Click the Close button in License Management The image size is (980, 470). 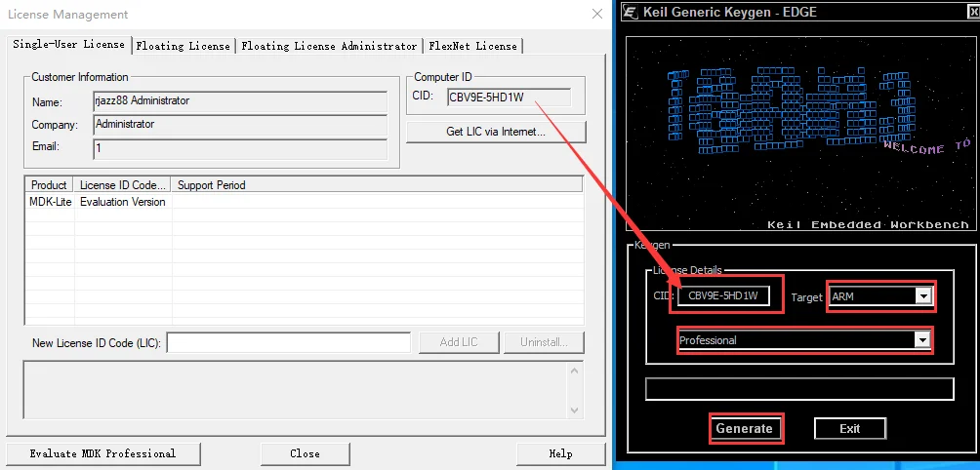(x=305, y=453)
